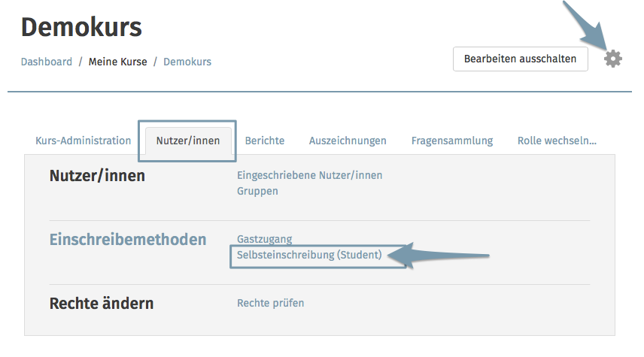Open the Fragensammlung tab
This screenshot has width=644, height=357.
pos(452,141)
